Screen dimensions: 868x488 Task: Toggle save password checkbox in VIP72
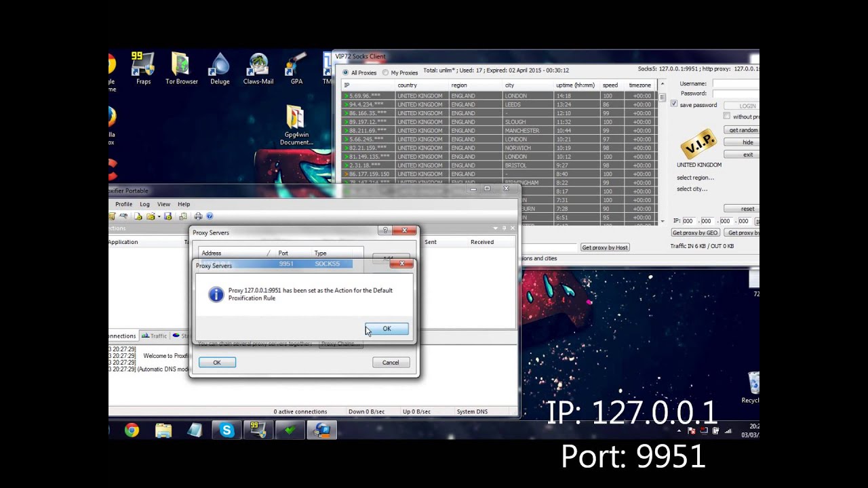point(673,104)
